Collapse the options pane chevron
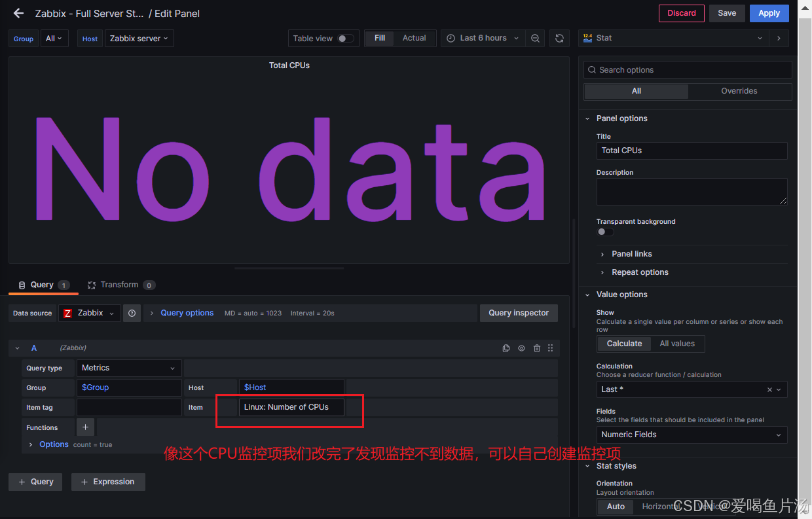 tap(779, 38)
